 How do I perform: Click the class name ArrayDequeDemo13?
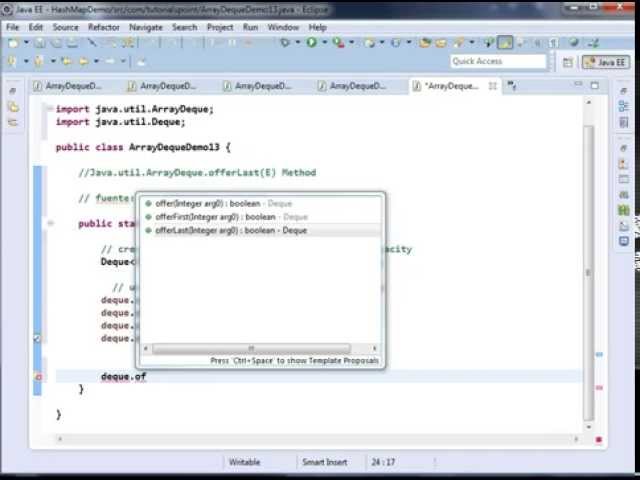[x=174, y=147]
